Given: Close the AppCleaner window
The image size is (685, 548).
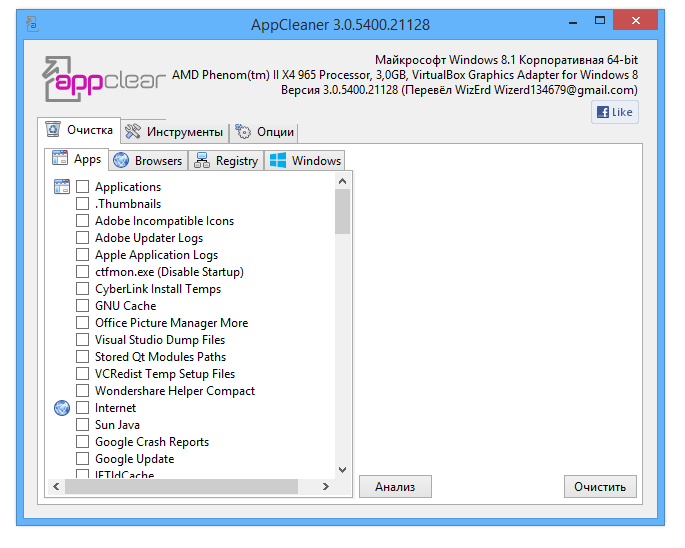Looking at the screenshot, I should [636, 21].
